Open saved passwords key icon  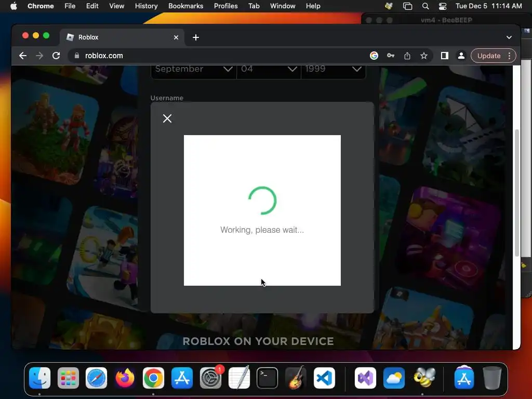(391, 56)
